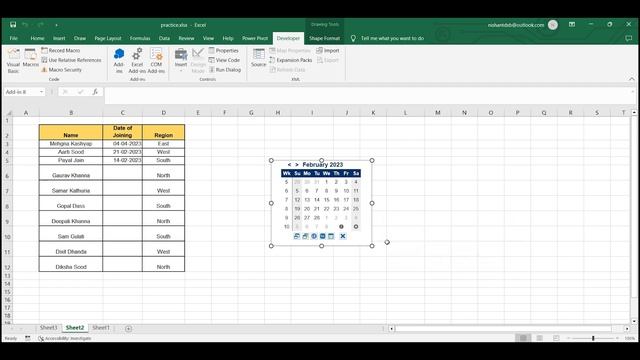Select row 7 header
The image size is (640, 360).
click(x=7, y=187)
